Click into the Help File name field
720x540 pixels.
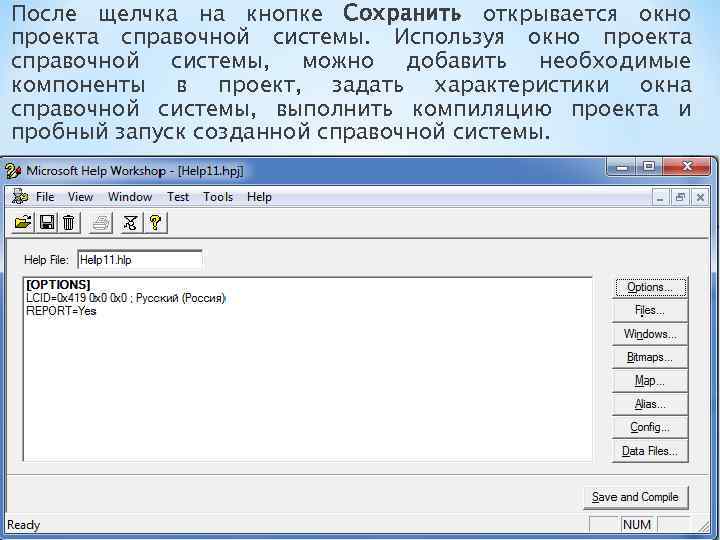point(140,260)
